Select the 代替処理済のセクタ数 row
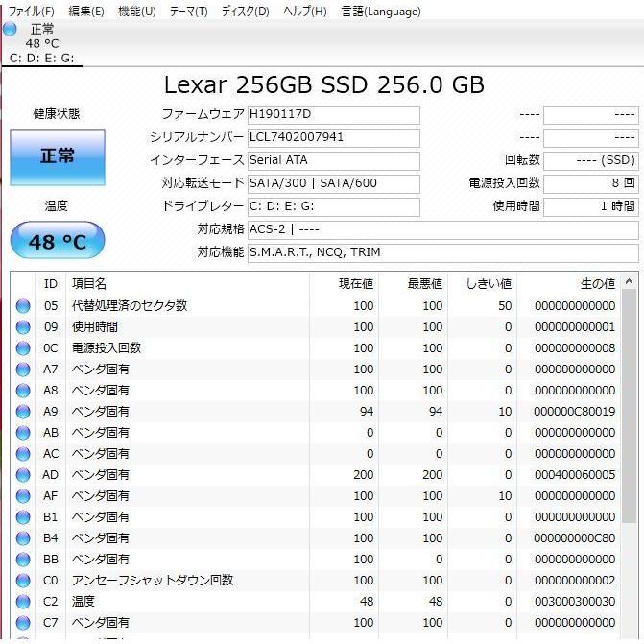Image resolution: width=644 pixels, height=644 pixels. click(315, 306)
